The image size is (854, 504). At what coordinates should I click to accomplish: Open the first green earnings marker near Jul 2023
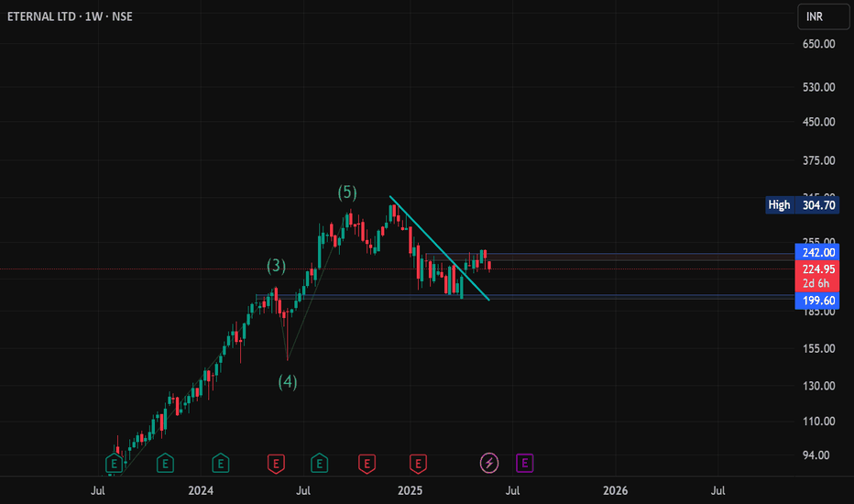coord(114,464)
